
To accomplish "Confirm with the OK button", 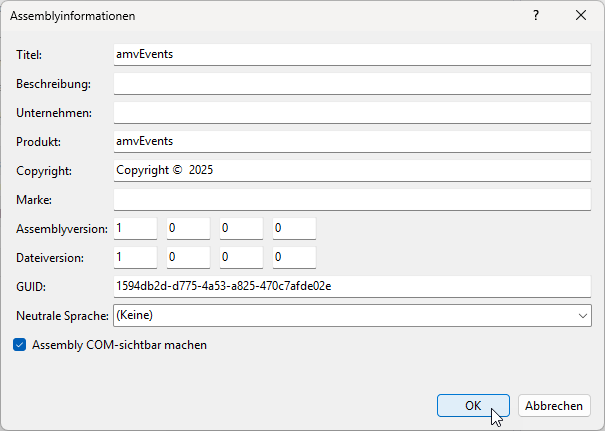I will pos(473,406).
